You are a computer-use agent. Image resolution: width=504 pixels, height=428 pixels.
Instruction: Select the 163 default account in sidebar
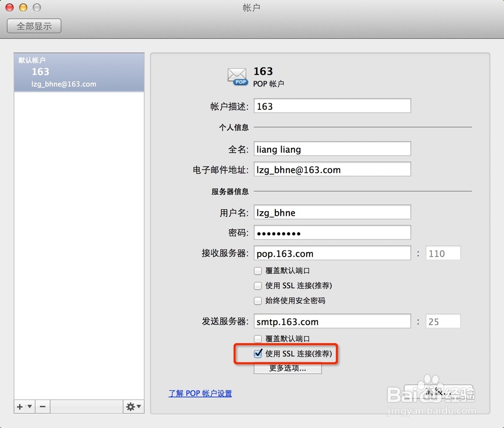click(79, 73)
